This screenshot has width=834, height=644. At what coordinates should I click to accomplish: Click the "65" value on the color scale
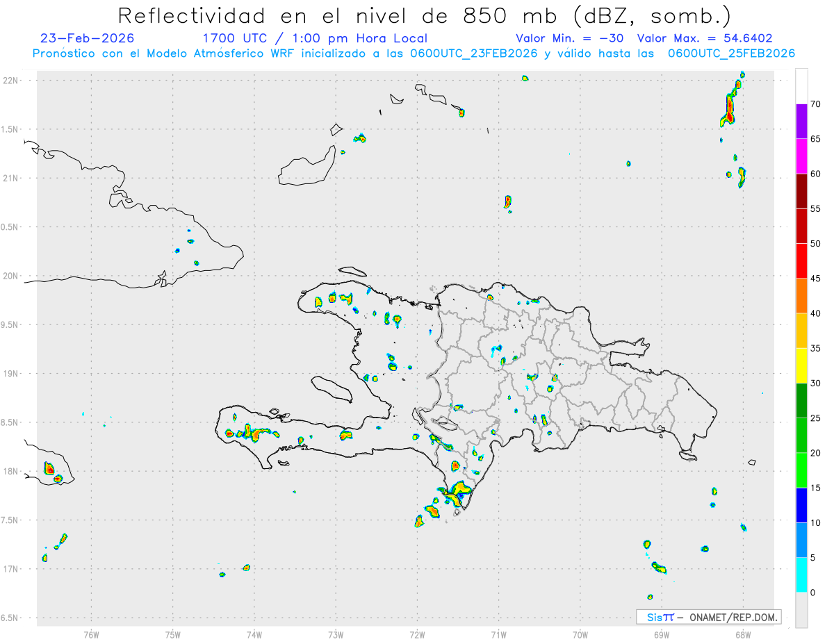tap(816, 139)
